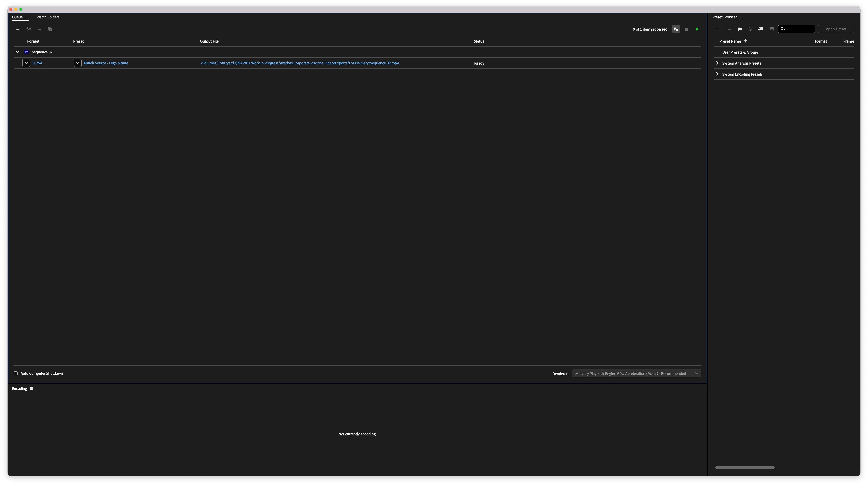Viewport: 868px width, 485px height.
Task: Click the Sequence 02.mp4 output file path
Action: pos(300,63)
